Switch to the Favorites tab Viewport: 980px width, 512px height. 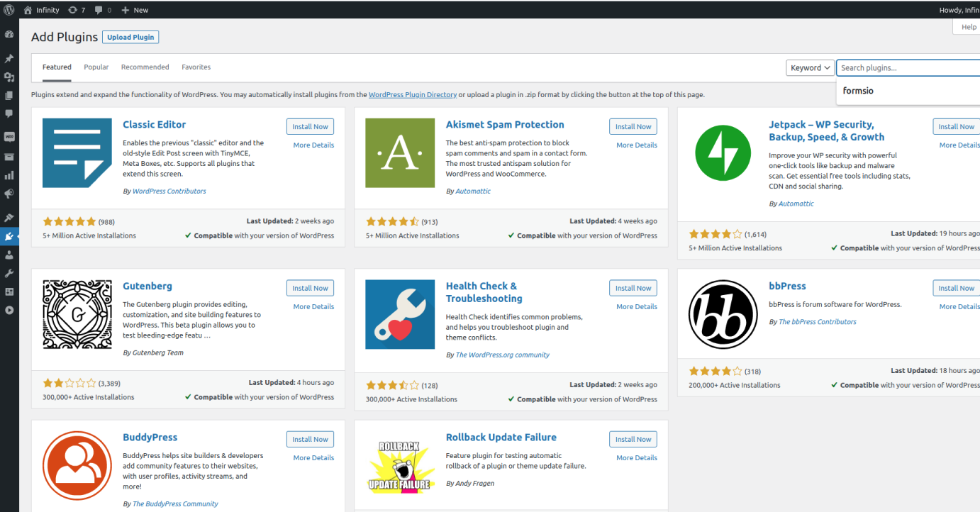click(196, 67)
